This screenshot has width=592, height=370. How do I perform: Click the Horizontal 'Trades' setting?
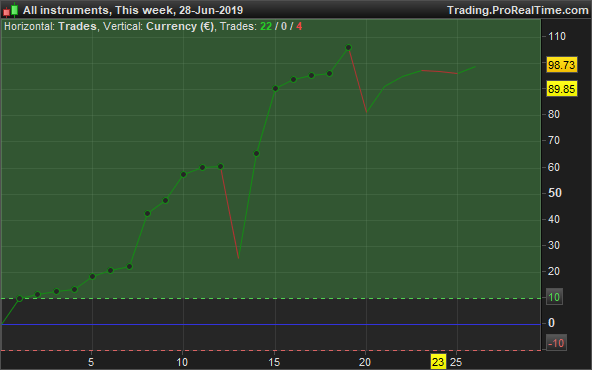(x=77, y=26)
